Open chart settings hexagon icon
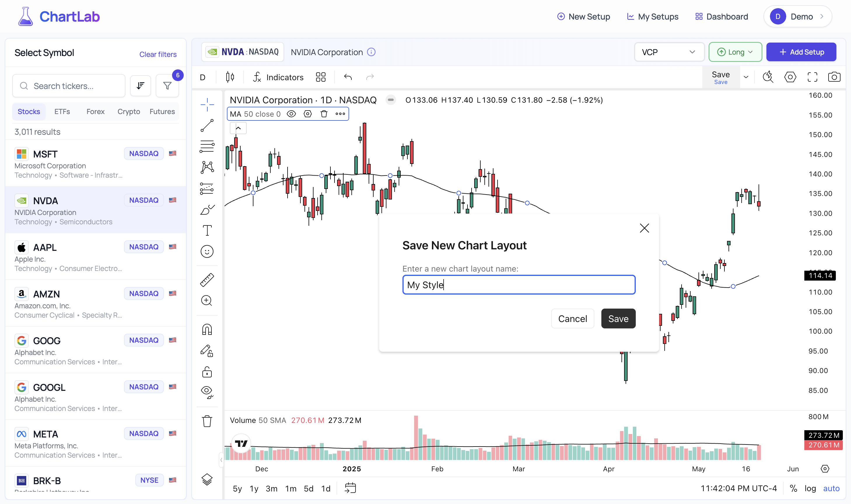The height and width of the screenshot is (504, 851). point(790,77)
